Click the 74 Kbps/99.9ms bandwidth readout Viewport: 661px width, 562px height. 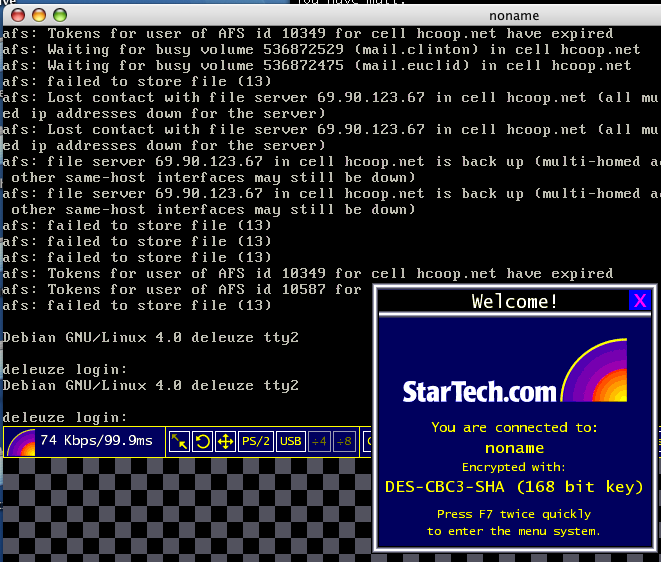[96, 441]
